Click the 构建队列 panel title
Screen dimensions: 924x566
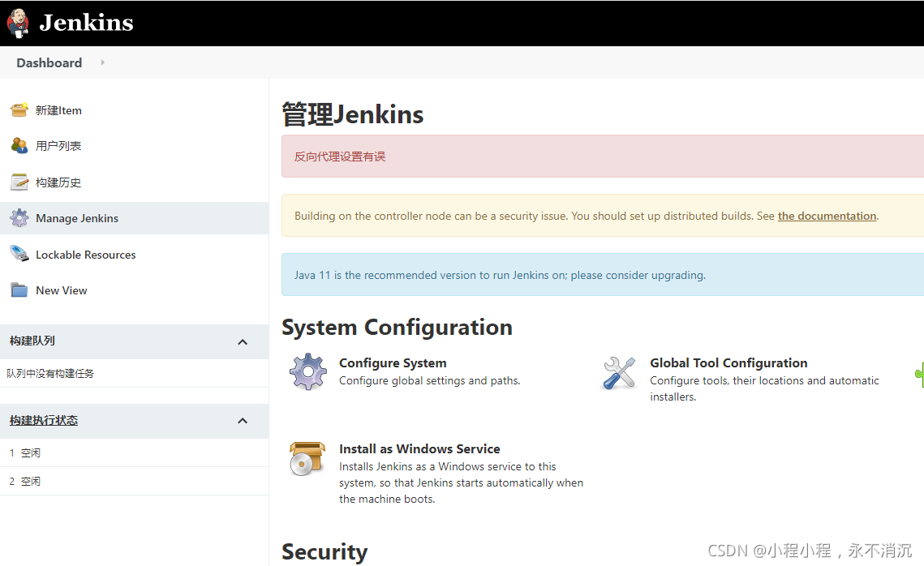pyautogui.click(x=32, y=341)
